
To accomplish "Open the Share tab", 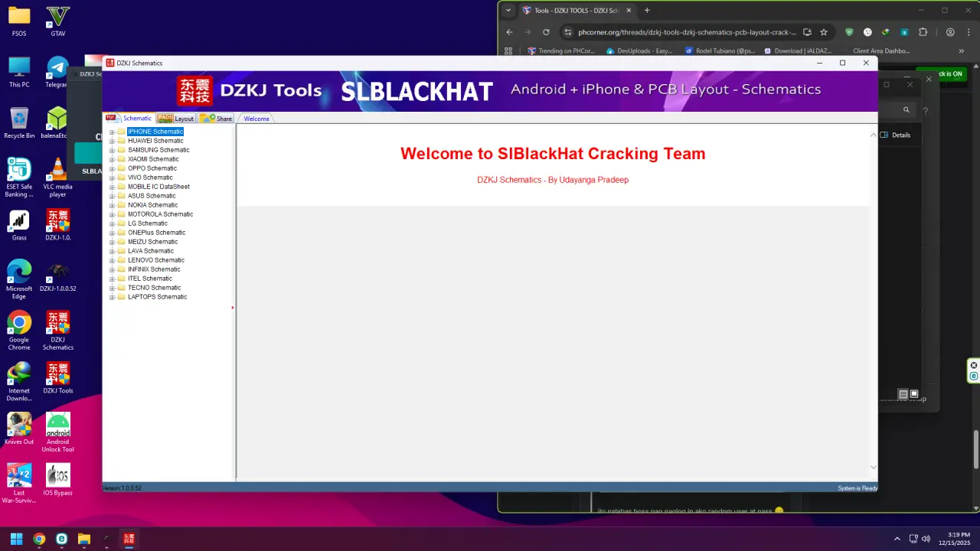I will click(217, 119).
